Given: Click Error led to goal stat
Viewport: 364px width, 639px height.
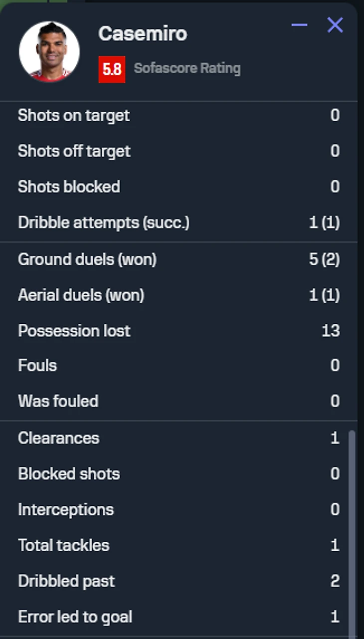Looking at the screenshot, I should pos(75,617).
